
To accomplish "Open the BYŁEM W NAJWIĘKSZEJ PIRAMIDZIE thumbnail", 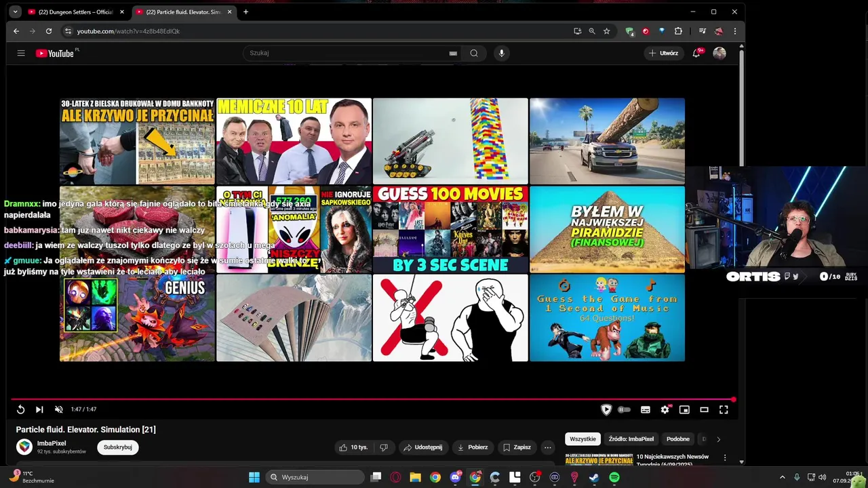I will click(607, 229).
